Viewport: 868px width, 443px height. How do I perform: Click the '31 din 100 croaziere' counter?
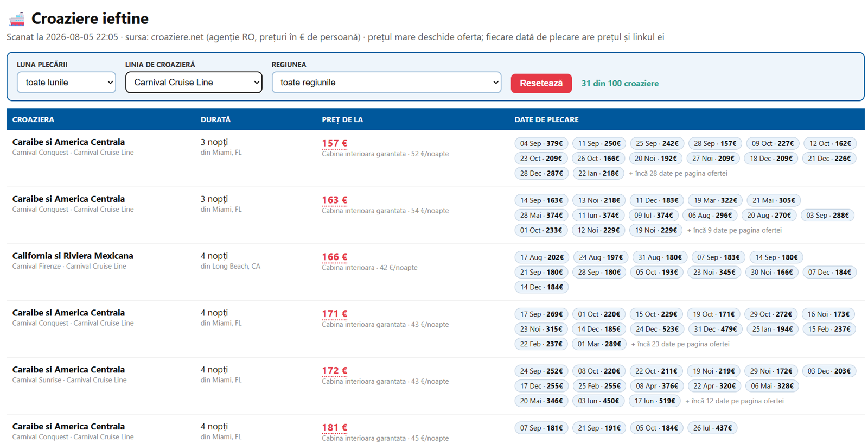click(x=620, y=84)
